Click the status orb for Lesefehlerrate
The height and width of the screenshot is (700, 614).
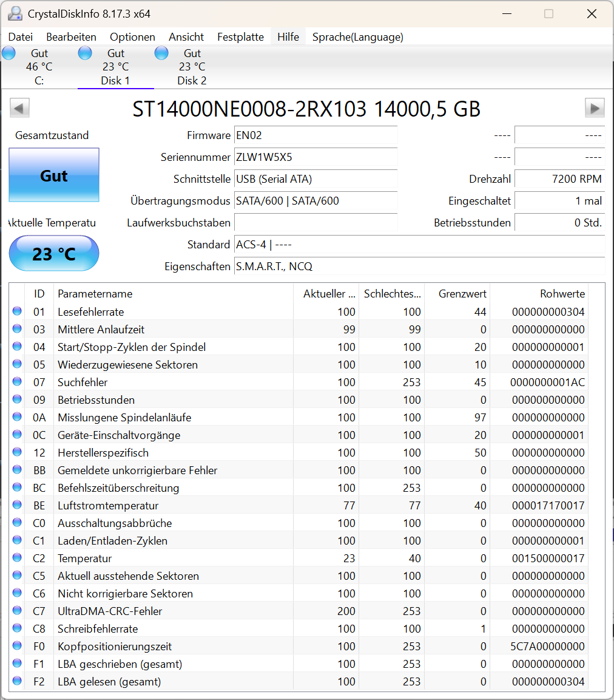[17, 311]
